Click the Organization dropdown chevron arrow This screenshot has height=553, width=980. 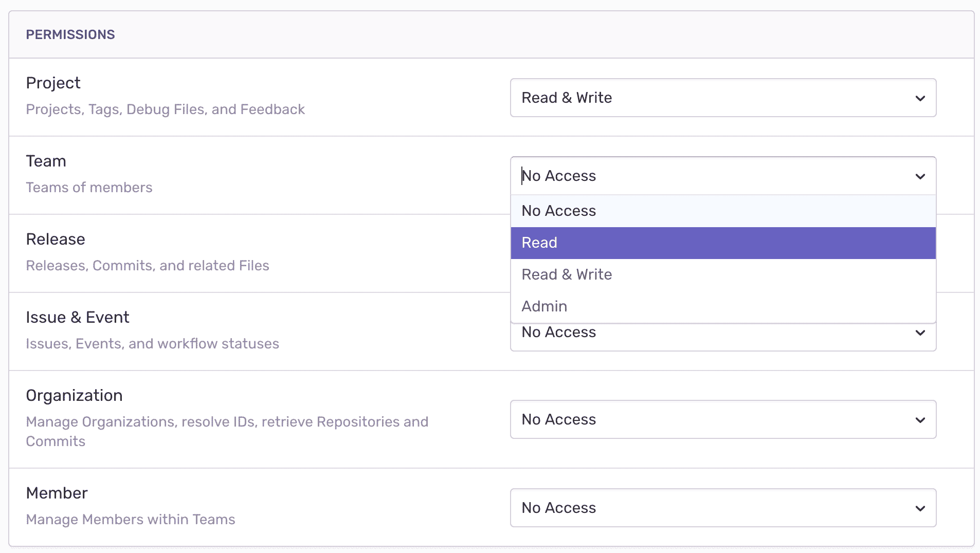click(x=920, y=420)
